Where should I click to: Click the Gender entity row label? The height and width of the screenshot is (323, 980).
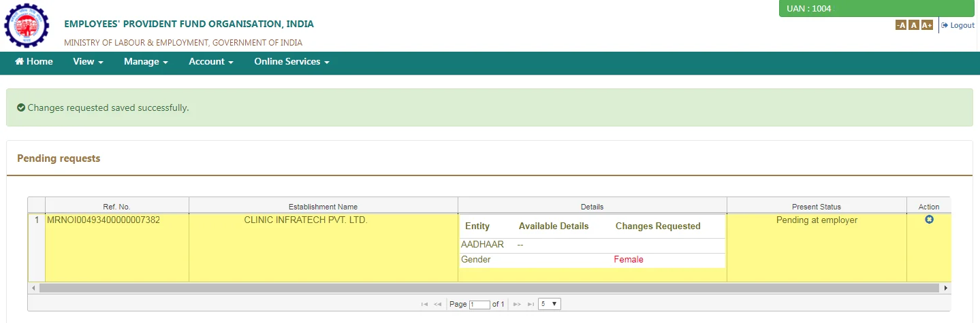(x=476, y=260)
